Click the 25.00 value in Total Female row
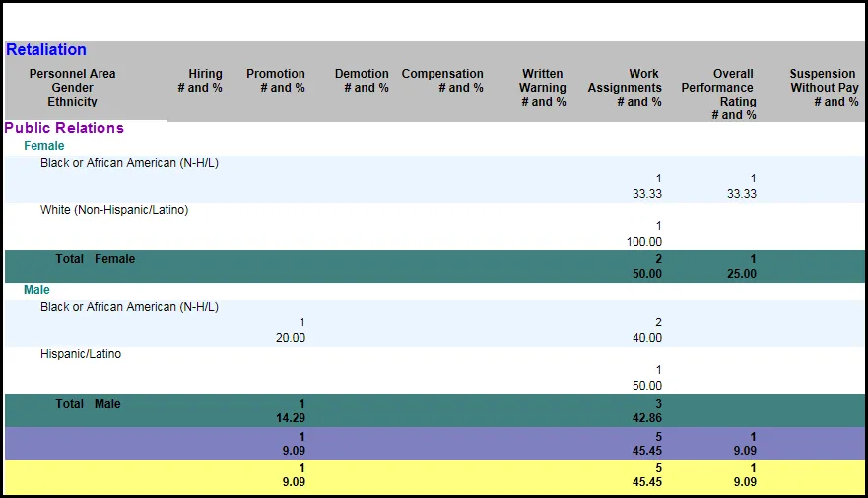The image size is (868, 498). click(x=741, y=274)
